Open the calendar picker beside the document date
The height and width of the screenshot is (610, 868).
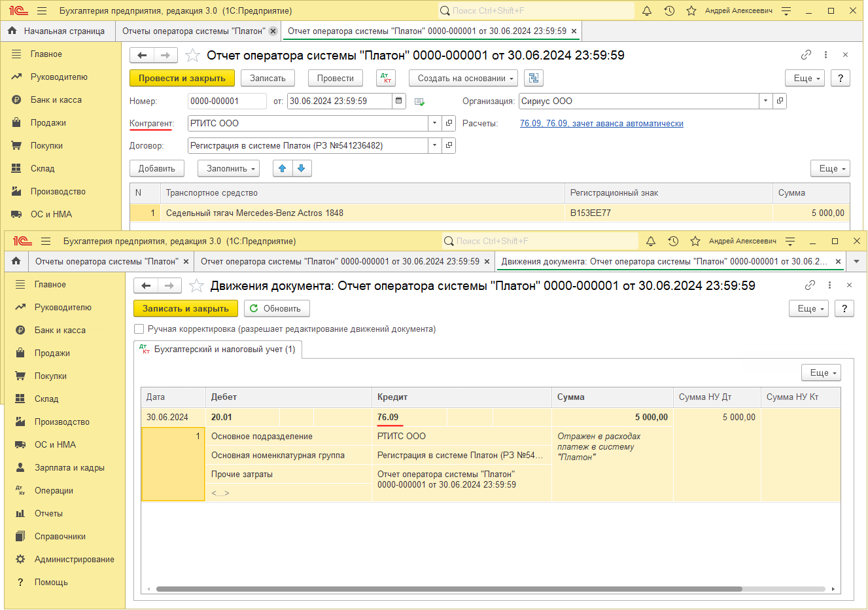click(x=399, y=101)
